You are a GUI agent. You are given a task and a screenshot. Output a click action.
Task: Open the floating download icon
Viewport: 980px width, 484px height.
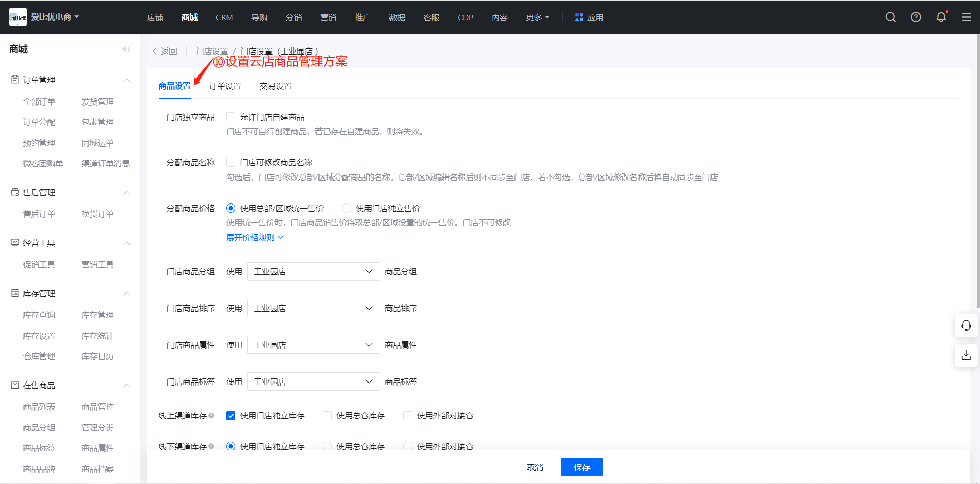click(x=966, y=355)
